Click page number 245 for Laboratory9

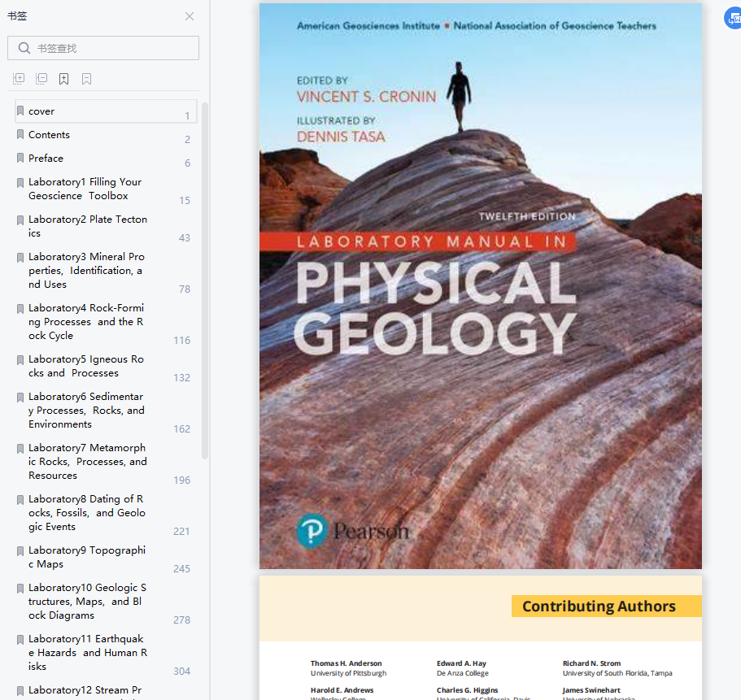pos(182,568)
